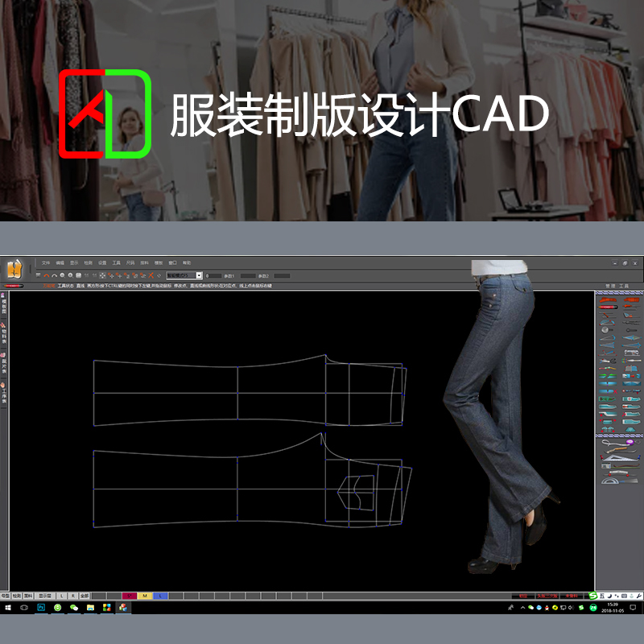Select the blue L size swatch

click(x=160, y=596)
